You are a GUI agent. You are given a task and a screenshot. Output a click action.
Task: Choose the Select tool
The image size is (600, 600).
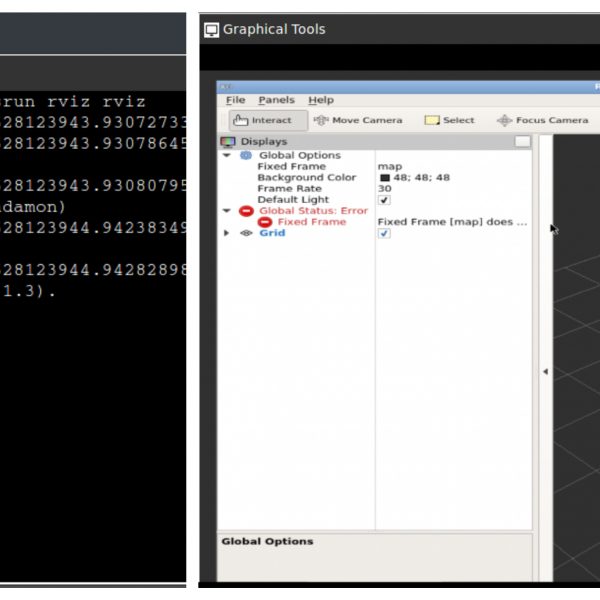tap(449, 121)
